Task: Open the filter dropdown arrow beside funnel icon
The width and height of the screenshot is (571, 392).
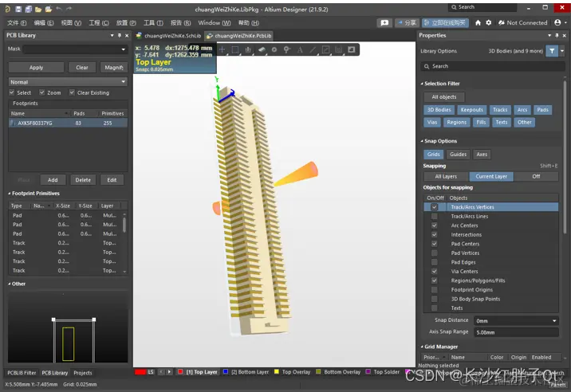Action: [562, 51]
